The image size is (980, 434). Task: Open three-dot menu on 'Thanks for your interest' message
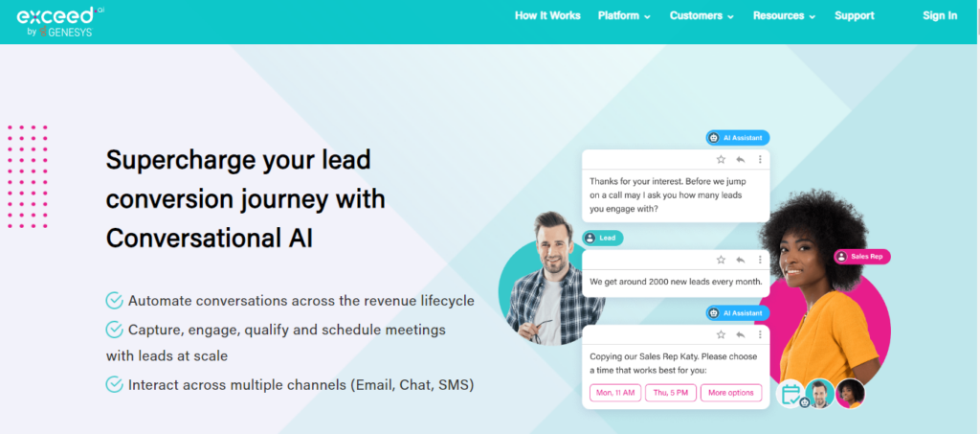[x=760, y=160]
